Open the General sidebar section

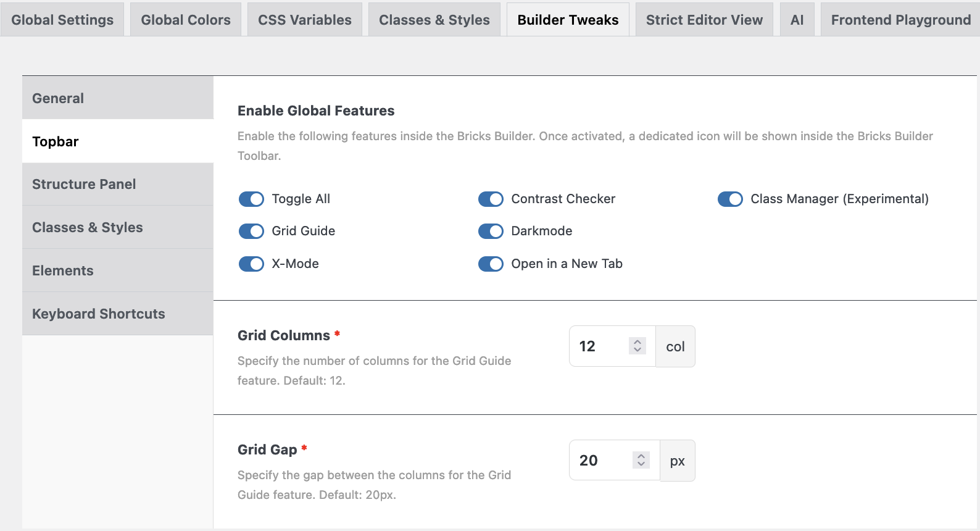click(x=118, y=98)
